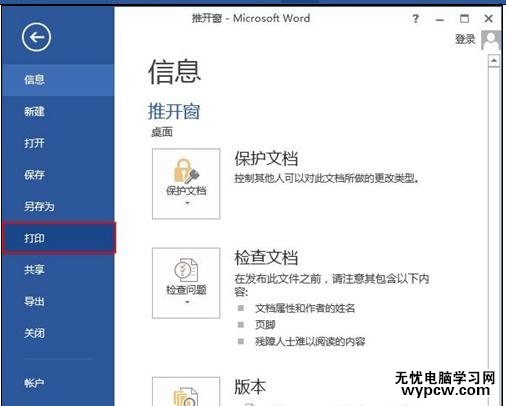Click the 页脚 list item
The image size is (506, 406).
[265, 324]
